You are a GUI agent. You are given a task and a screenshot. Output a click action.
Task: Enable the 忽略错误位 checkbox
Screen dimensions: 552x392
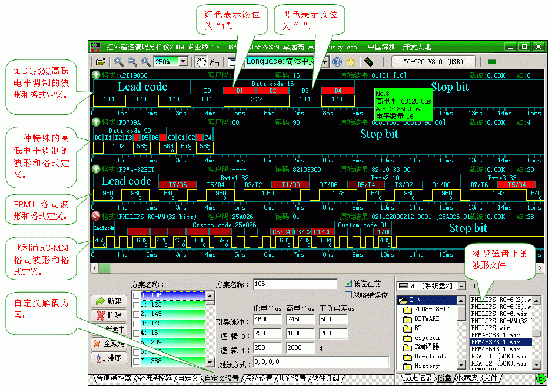(x=348, y=294)
